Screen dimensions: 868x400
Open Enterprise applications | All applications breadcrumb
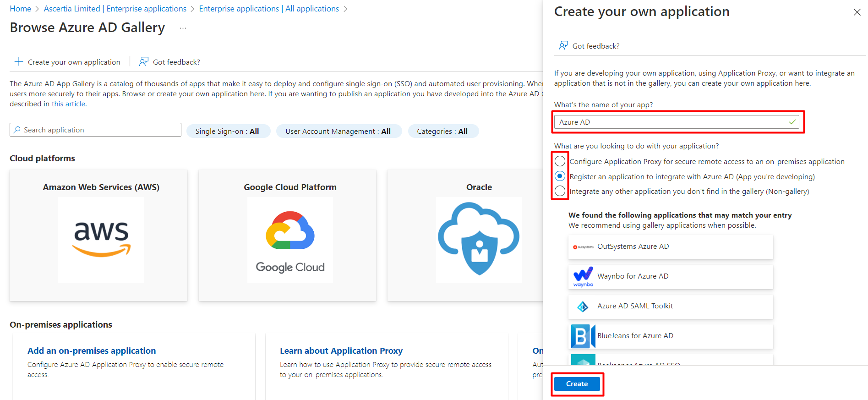(269, 9)
